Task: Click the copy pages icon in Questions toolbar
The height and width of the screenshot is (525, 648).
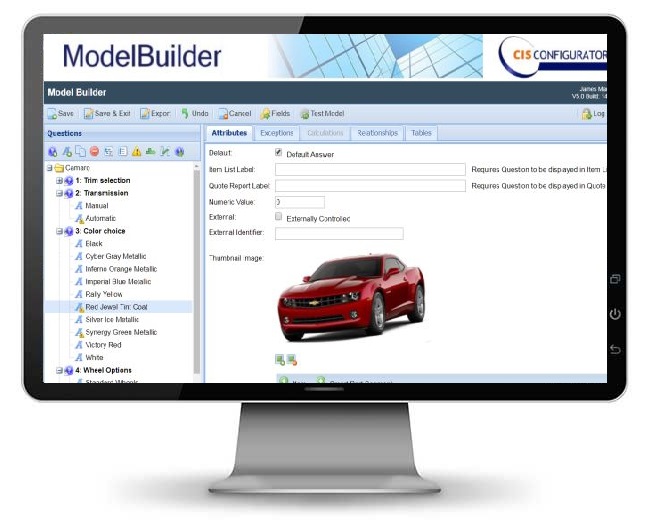Action: 80,152
